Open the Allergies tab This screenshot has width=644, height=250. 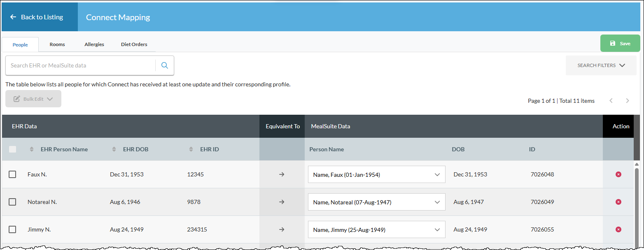[94, 44]
